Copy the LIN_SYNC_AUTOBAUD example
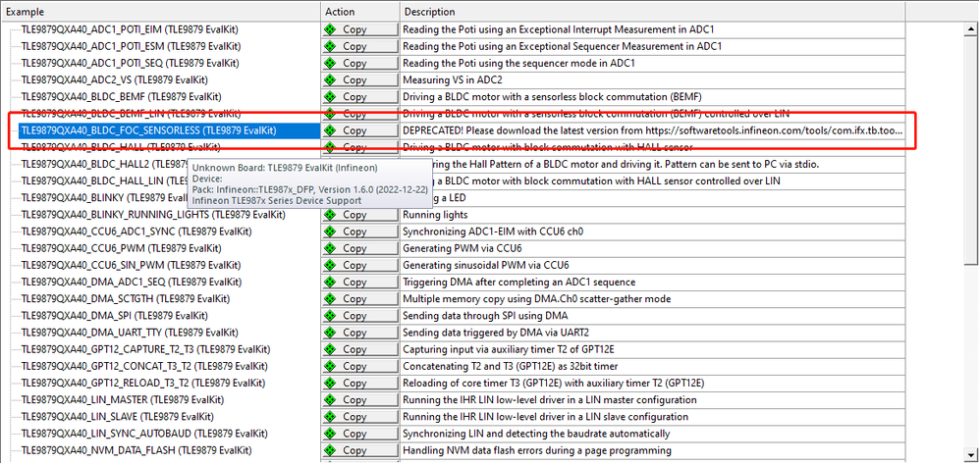980x464 pixels. coord(360,434)
